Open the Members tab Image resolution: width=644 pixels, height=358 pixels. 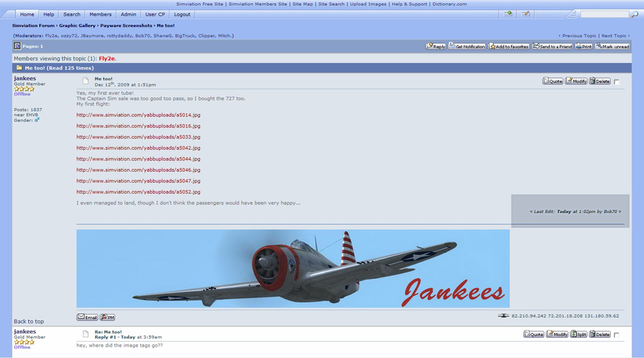pos(101,14)
